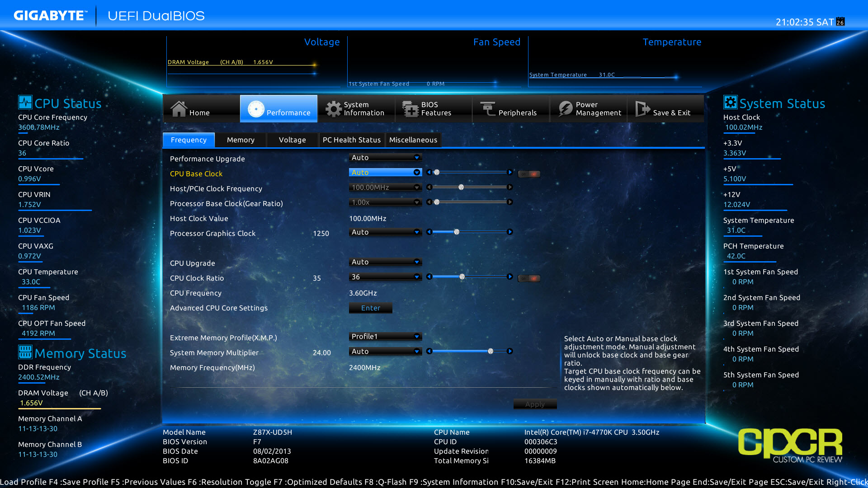Switch to the Voltage tab
Screen dimensions: 868x488
click(x=292, y=140)
